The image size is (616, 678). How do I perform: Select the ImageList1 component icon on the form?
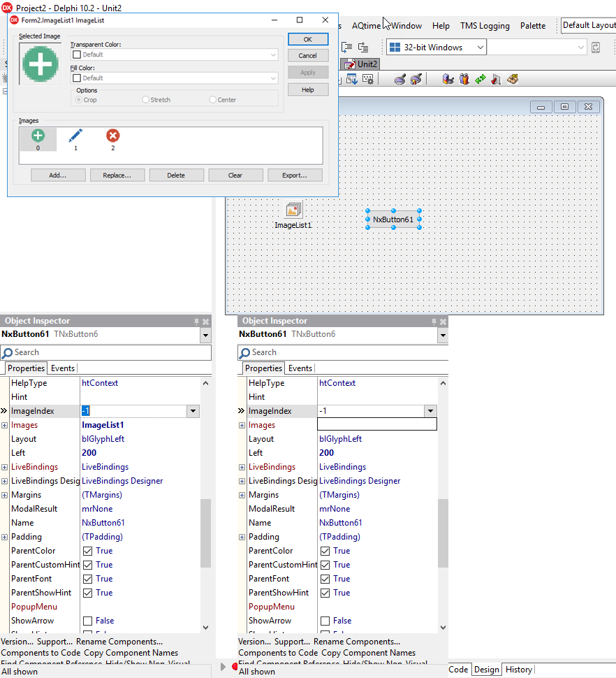click(294, 210)
